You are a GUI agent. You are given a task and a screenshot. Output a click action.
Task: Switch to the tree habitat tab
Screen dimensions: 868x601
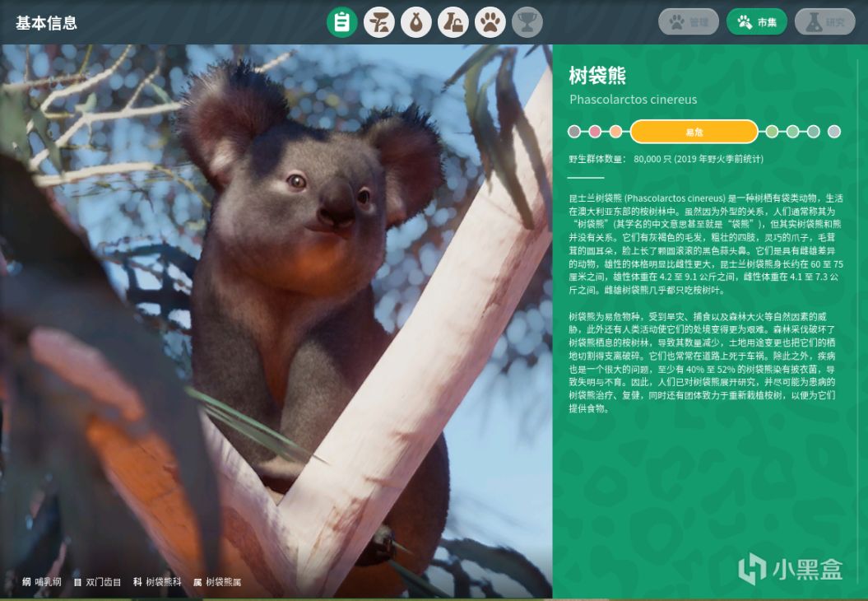click(378, 23)
